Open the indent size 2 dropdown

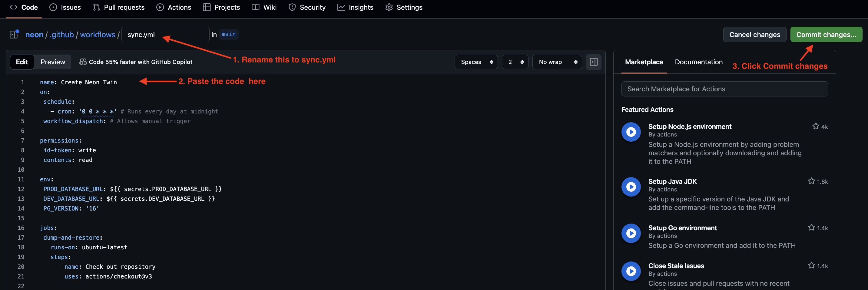515,62
